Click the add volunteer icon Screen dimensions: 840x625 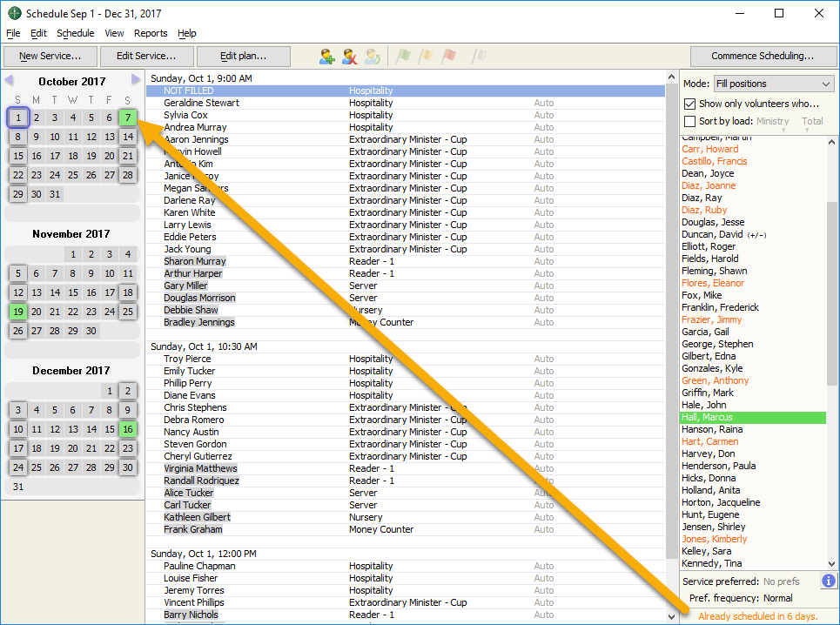(x=327, y=57)
